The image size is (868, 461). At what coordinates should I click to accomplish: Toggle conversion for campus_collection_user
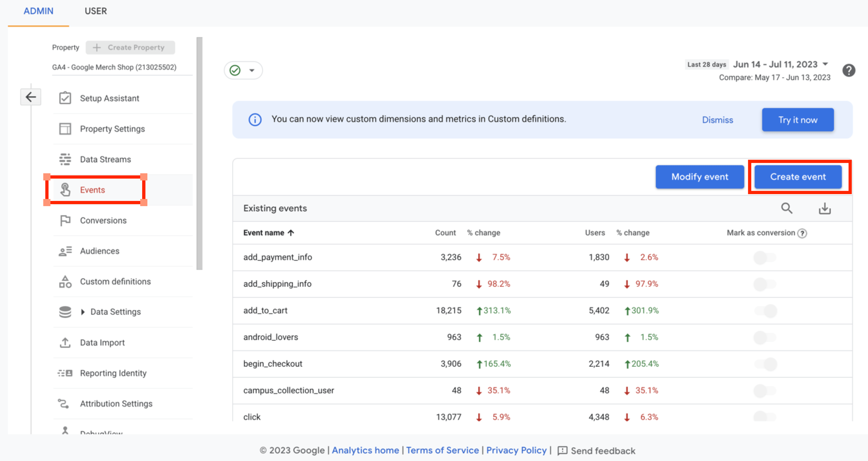765,391
